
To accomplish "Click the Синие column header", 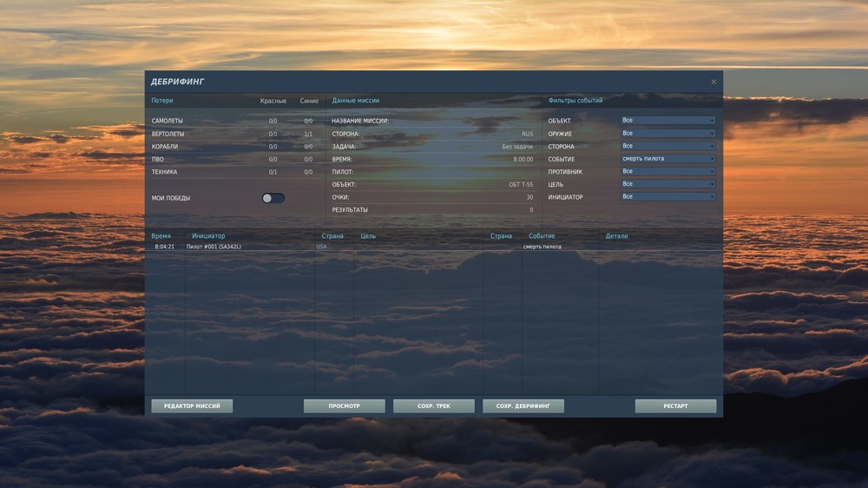I will (x=309, y=102).
